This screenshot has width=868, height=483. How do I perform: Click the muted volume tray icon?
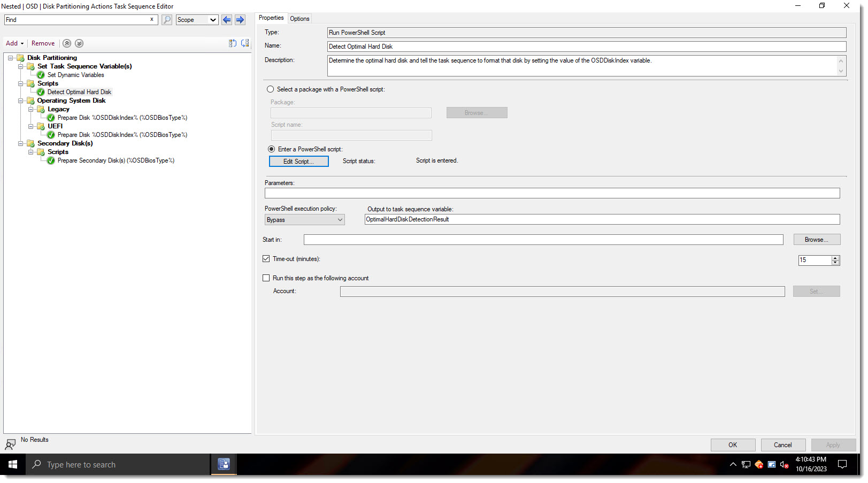click(785, 464)
